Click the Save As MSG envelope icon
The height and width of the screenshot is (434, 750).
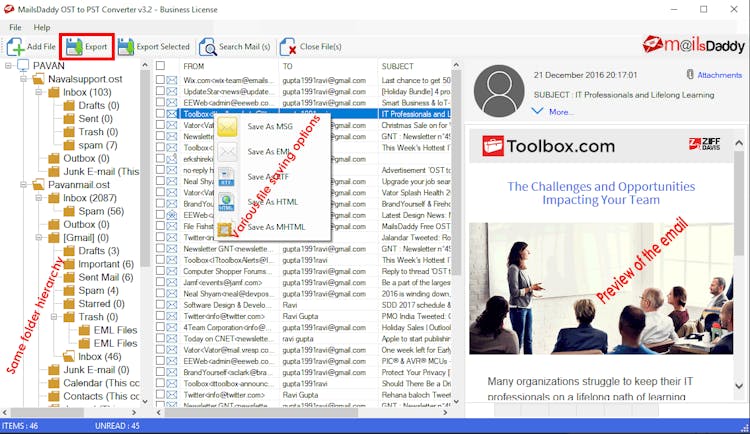(x=227, y=127)
